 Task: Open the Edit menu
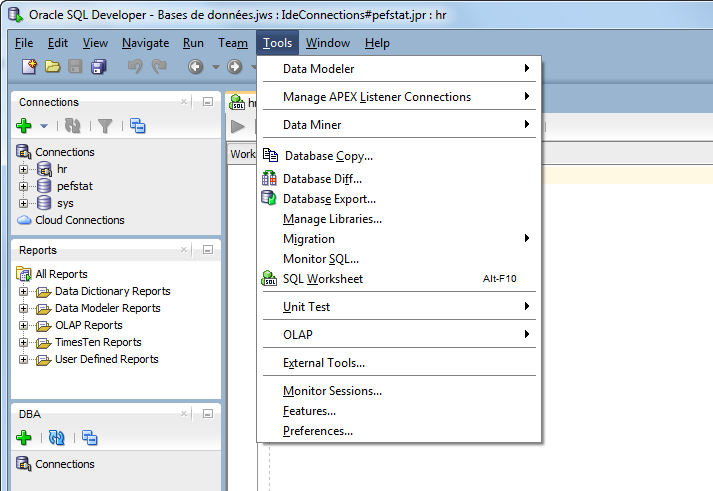tap(58, 43)
